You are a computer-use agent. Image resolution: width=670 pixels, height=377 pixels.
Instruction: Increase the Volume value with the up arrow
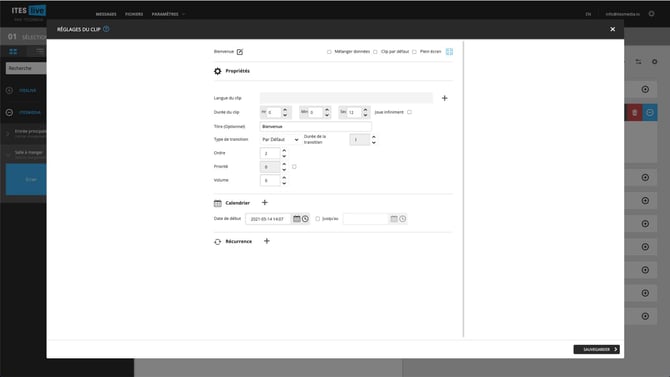pos(284,178)
